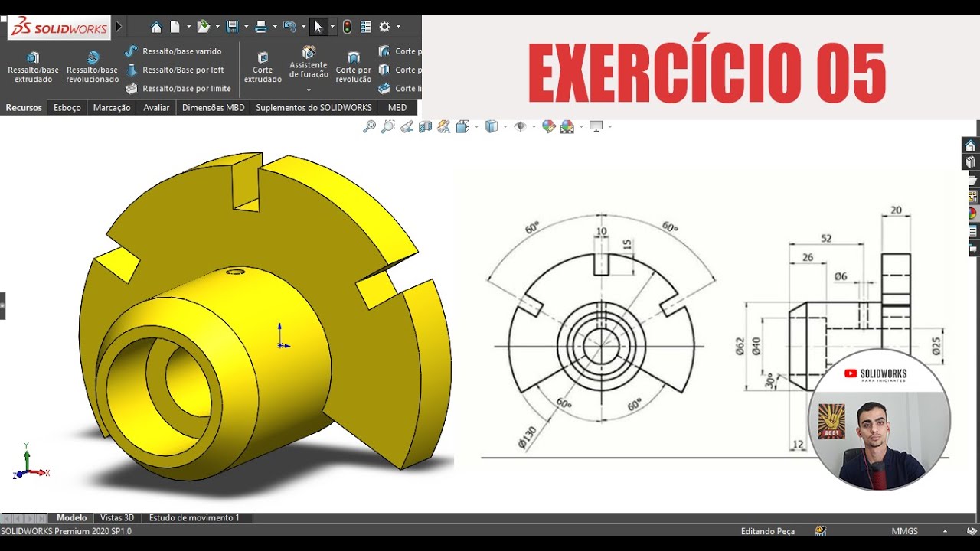The image size is (980, 551).
Task: Open the Avaliar tab
Action: click(156, 108)
